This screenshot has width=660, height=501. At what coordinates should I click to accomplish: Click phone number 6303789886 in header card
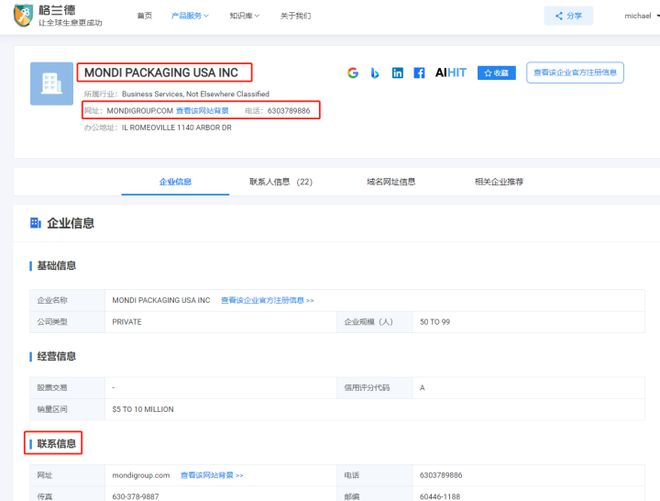point(289,111)
